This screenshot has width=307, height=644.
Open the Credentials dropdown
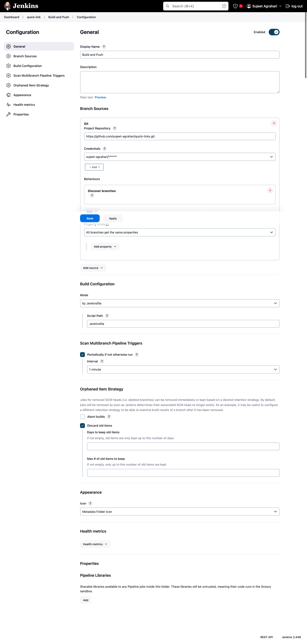coord(179,157)
